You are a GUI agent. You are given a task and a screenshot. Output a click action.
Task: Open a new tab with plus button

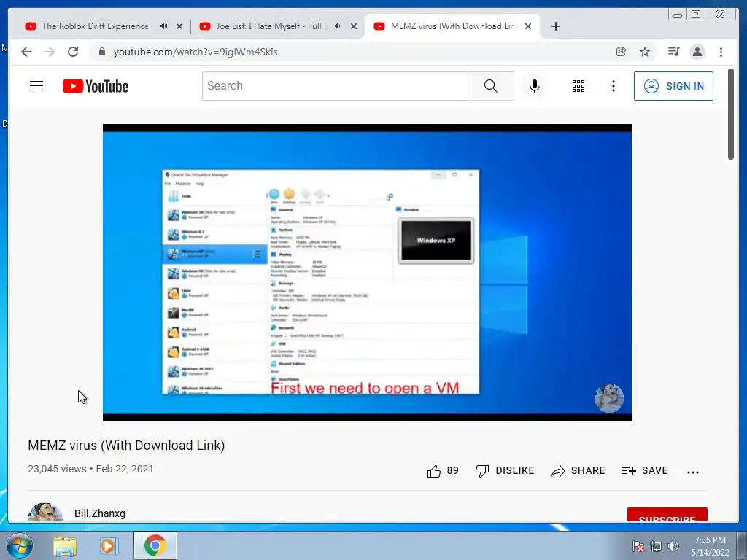(555, 26)
